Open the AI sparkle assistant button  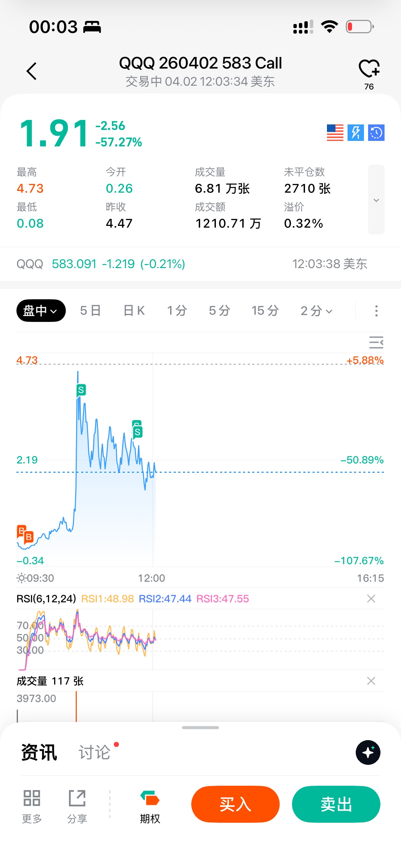(x=368, y=752)
